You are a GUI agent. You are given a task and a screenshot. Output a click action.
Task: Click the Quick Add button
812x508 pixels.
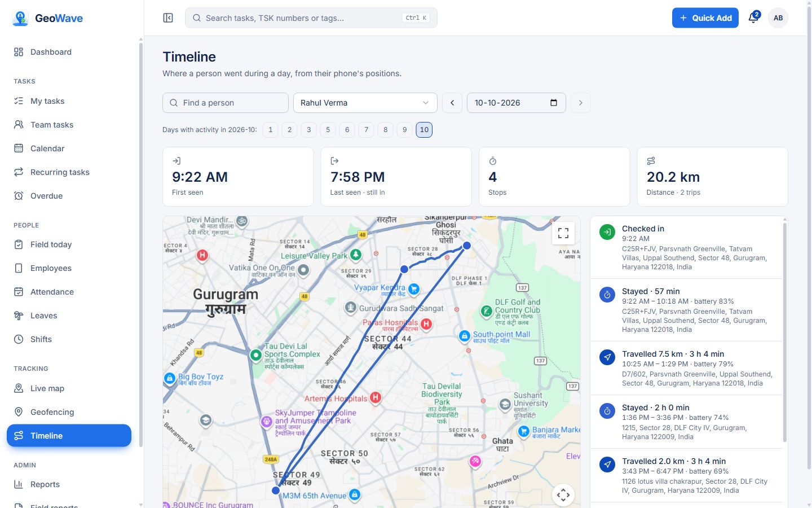click(x=705, y=18)
